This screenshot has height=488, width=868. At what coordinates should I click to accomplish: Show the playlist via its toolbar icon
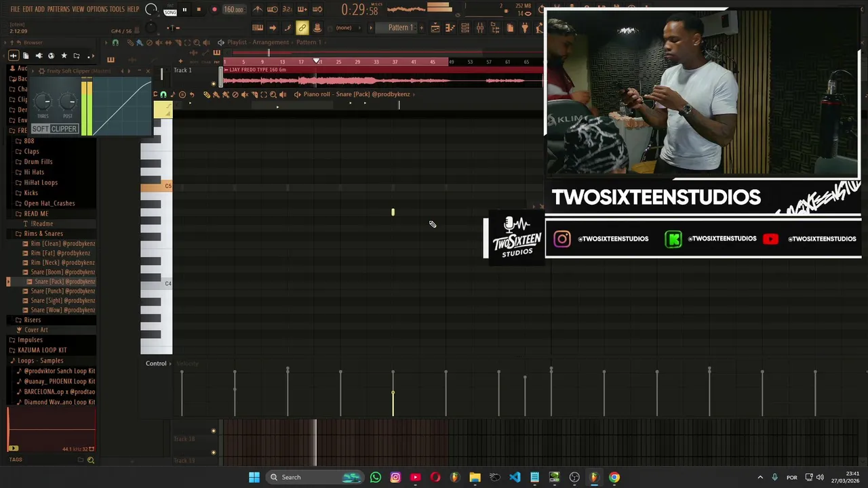pyautogui.click(x=435, y=28)
